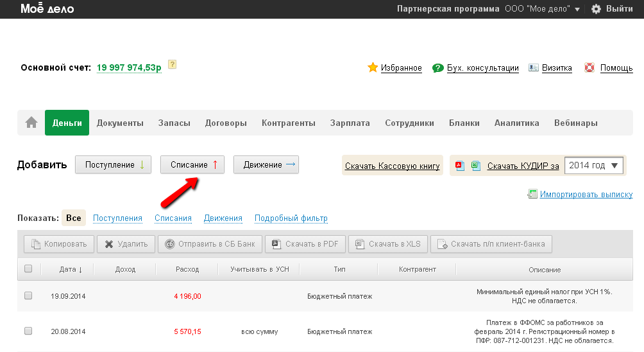Click expense amount 4 196,00
Viewport: 644px width, 352px height.
click(188, 296)
